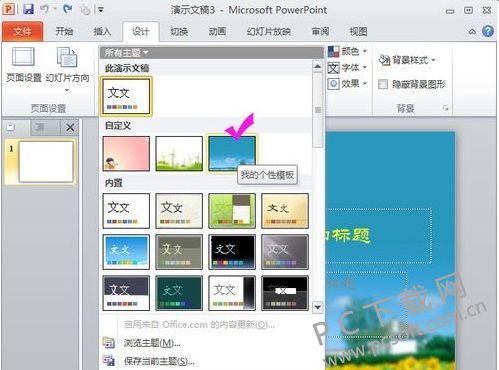The width and height of the screenshot is (499, 370).
Task: Apply the white theme with black side bar
Action: [x=232, y=293]
